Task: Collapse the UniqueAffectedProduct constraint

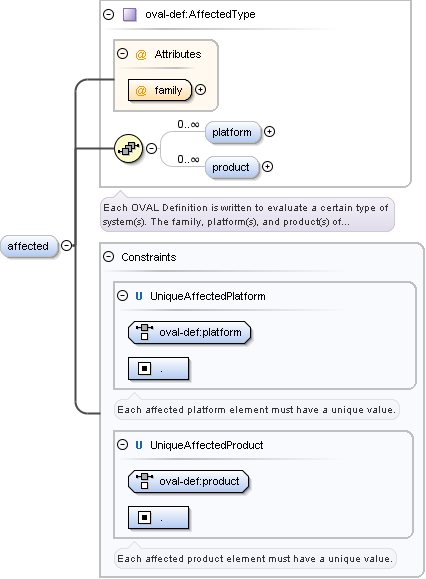Action: click(x=123, y=444)
